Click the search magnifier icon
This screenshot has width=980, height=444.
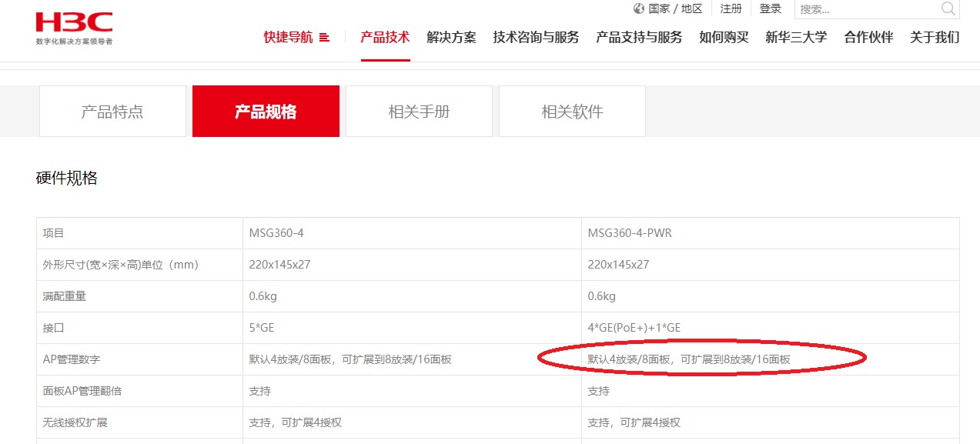point(948,8)
